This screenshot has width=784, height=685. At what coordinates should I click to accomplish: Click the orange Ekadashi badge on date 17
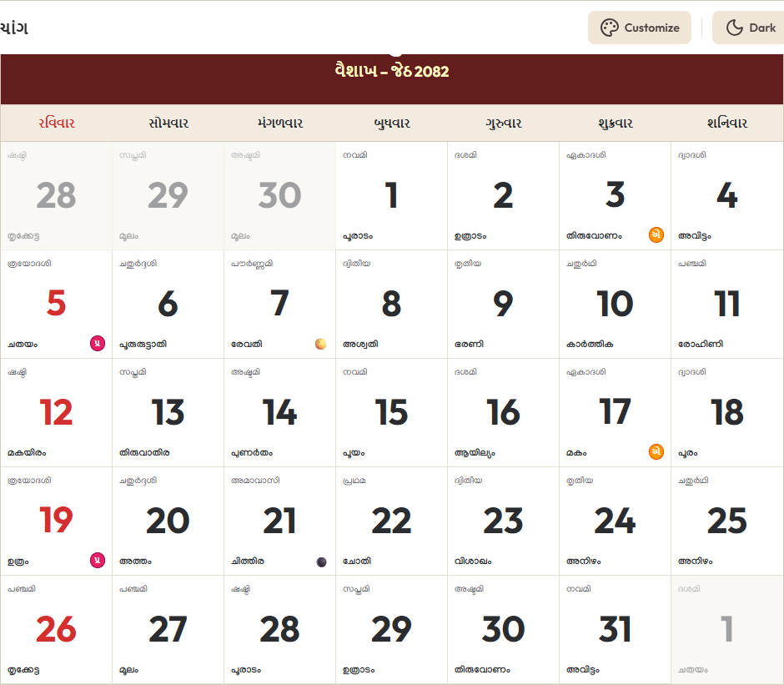[656, 451]
